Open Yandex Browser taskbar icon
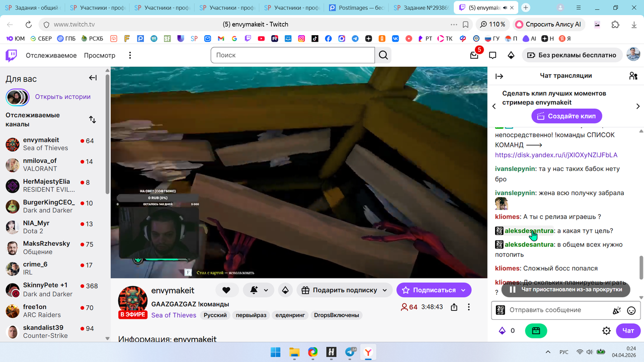This screenshot has height=362, width=644. [x=369, y=352]
